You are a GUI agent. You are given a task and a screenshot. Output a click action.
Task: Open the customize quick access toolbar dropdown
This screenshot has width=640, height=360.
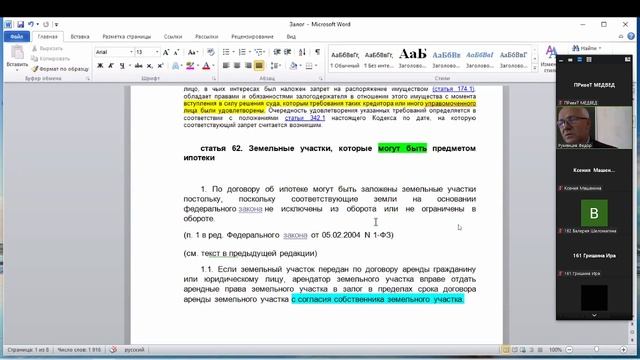57,24
